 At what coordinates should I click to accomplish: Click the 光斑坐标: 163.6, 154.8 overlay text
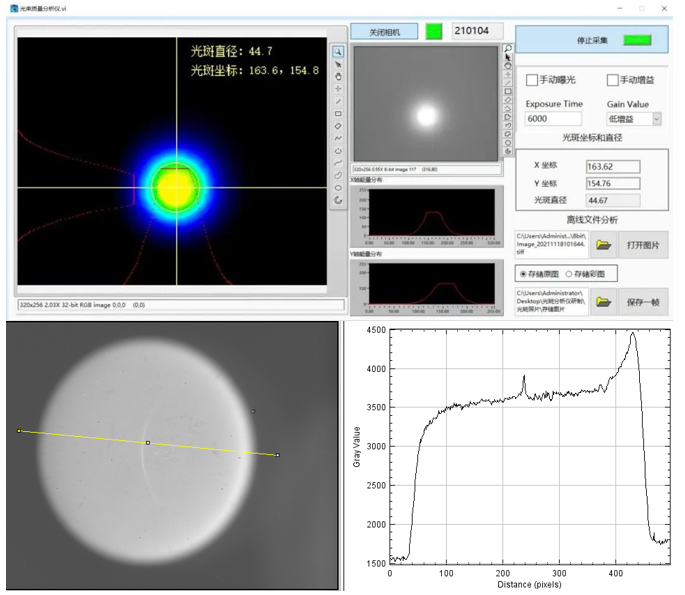click(x=255, y=70)
